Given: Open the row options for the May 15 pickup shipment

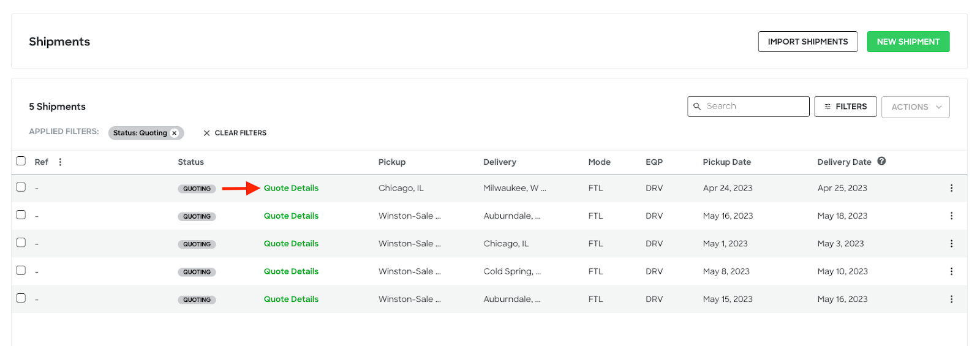Looking at the screenshot, I should (951, 299).
